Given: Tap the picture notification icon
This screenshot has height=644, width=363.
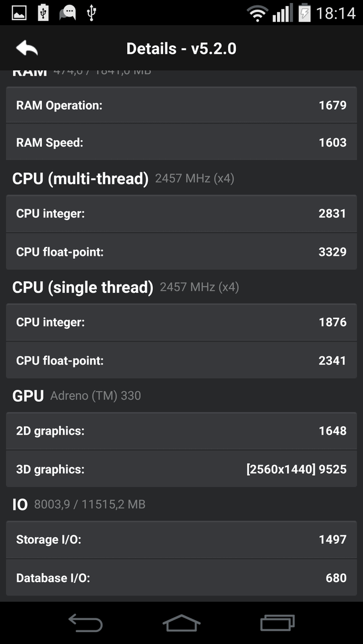Looking at the screenshot, I should coord(19,13).
